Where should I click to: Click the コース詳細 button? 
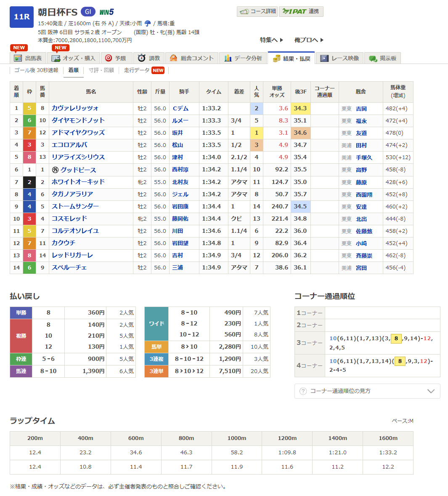[x=257, y=11]
